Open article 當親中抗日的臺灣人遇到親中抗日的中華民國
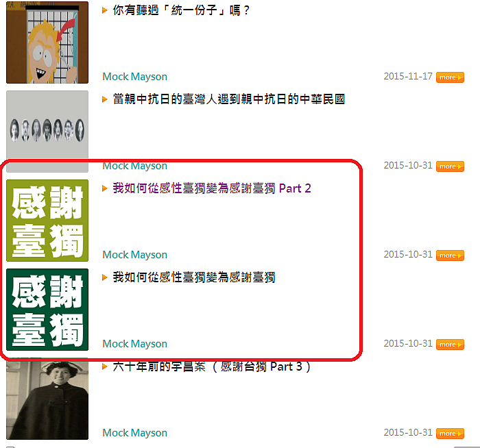 coord(229,99)
